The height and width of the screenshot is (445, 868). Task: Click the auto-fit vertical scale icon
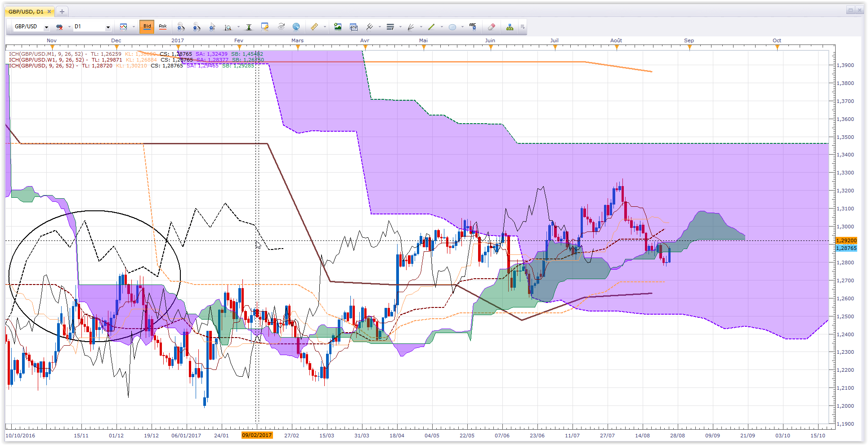[x=249, y=27]
